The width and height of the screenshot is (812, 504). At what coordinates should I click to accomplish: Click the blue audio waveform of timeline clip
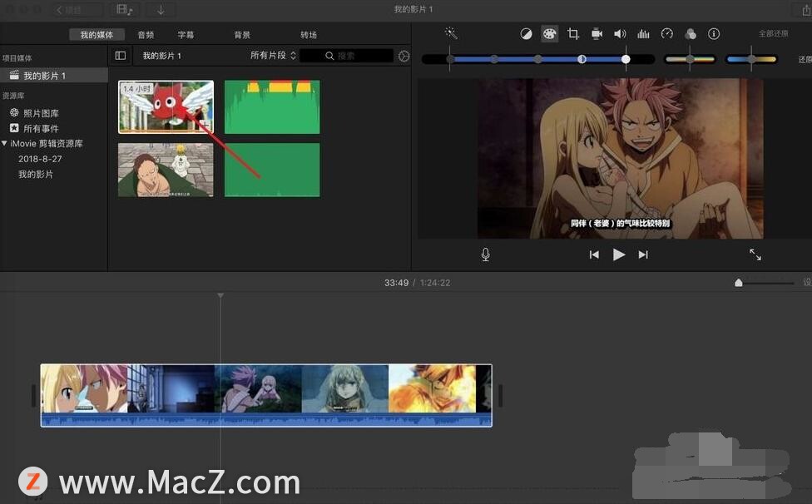266,420
